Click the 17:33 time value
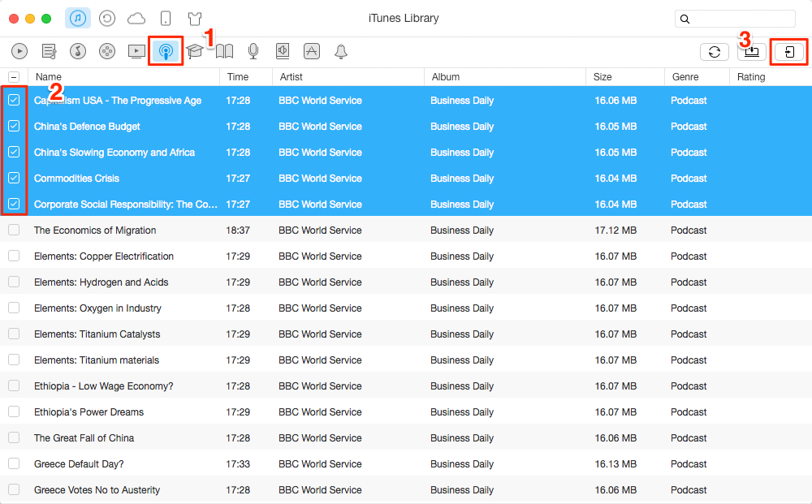Image resolution: width=812 pixels, height=504 pixels. point(238,463)
